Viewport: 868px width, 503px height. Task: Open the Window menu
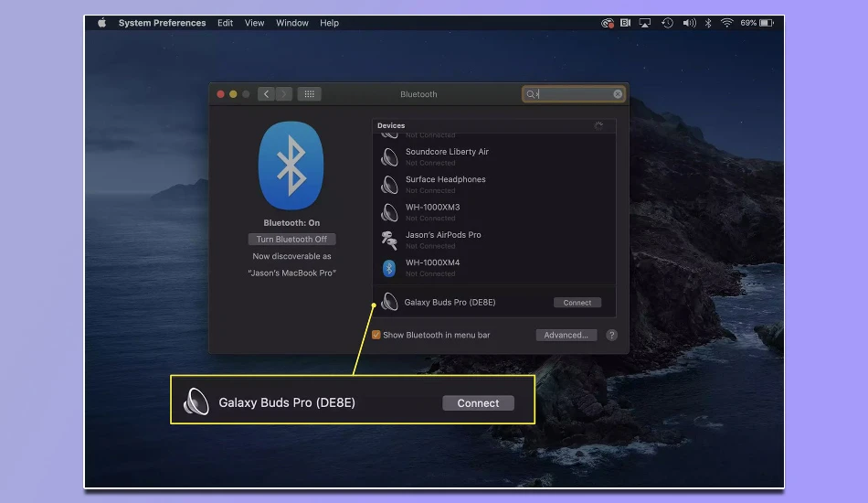pos(291,23)
